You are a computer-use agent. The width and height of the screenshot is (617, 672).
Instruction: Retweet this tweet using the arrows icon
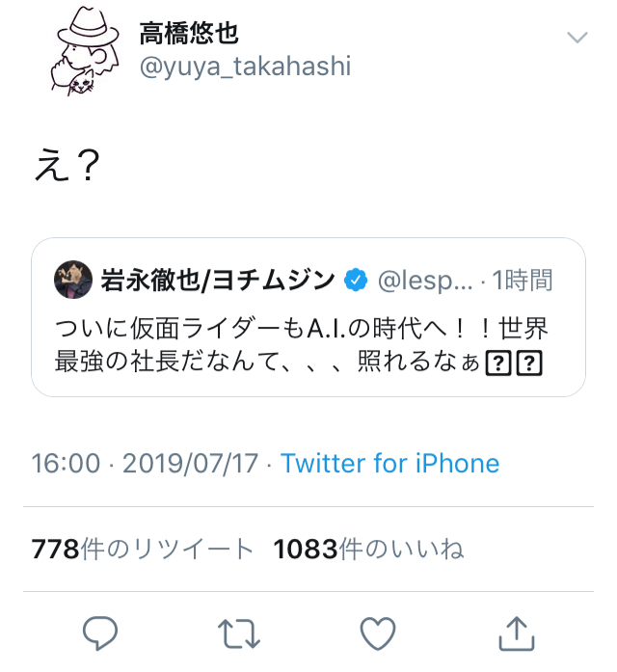coord(238,632)
